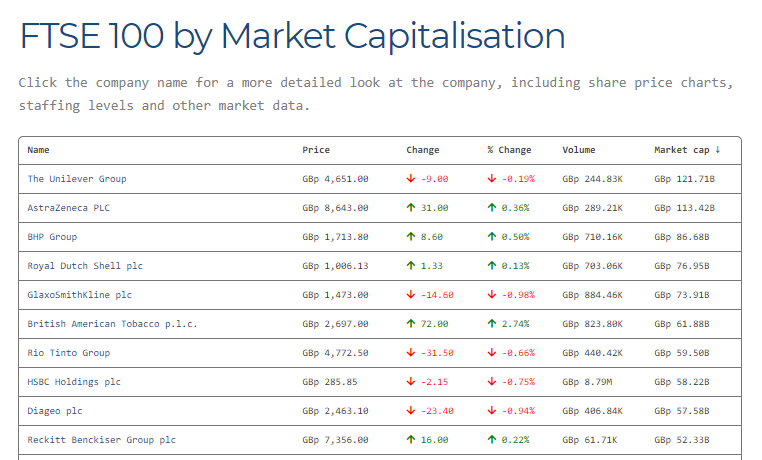Click the sort arrow next to Market cap
762x460 pixels.
click(x=718, y=150)
